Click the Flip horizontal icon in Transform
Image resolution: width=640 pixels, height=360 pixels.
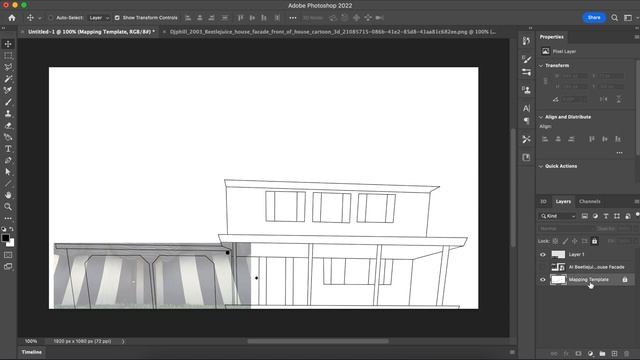(x=604, y=99)
